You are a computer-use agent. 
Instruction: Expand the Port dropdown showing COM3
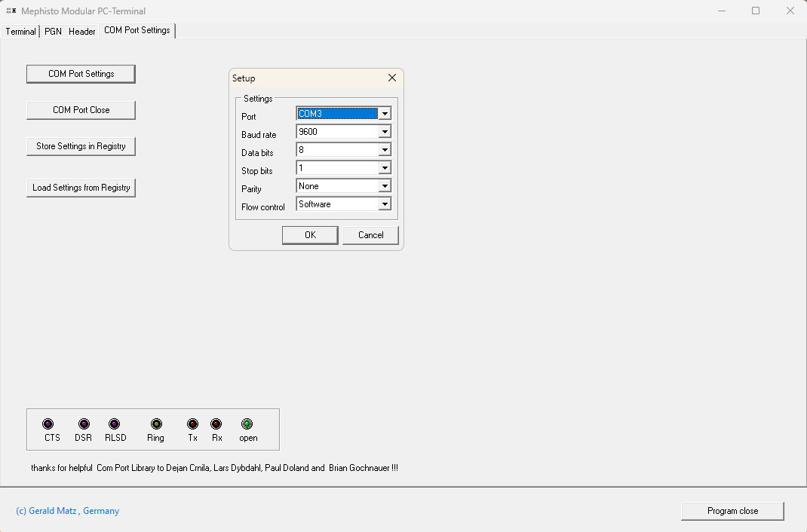click(385, 114)
